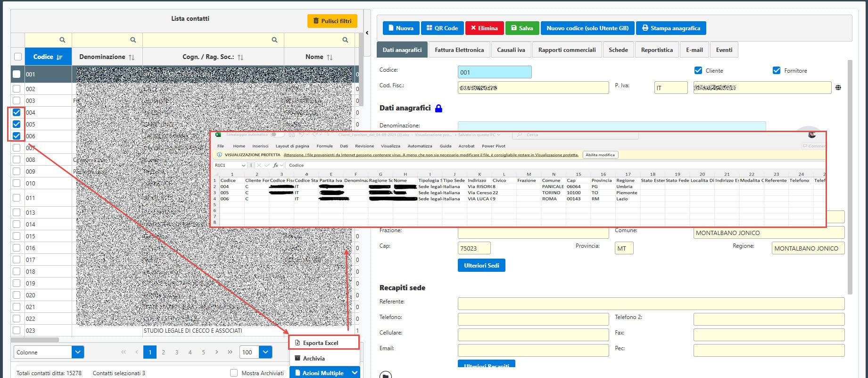Collapse the contact list panel arrow
Image resolution: width=868 pixels, height=378 pixels.
367,33
